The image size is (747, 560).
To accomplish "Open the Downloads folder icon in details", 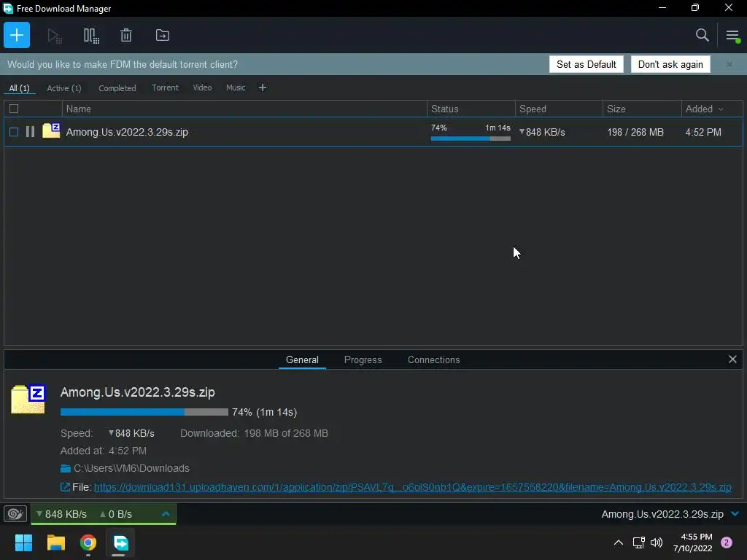I will 65,469.
